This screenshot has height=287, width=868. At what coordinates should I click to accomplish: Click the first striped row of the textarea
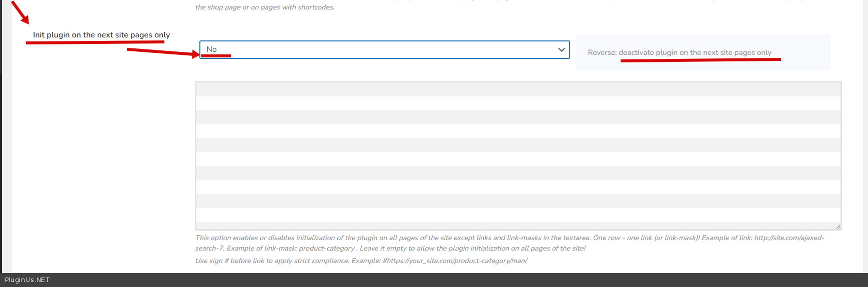point(518,89)
